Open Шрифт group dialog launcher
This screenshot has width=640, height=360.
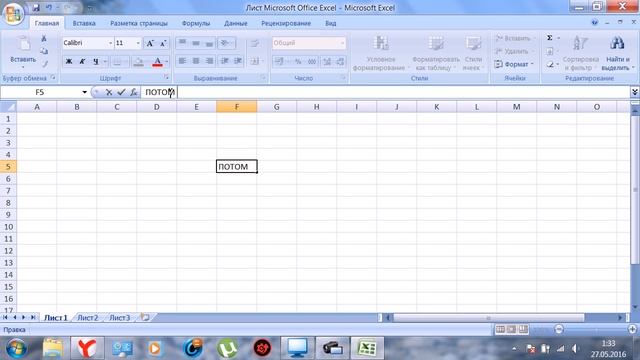(167, 77)
